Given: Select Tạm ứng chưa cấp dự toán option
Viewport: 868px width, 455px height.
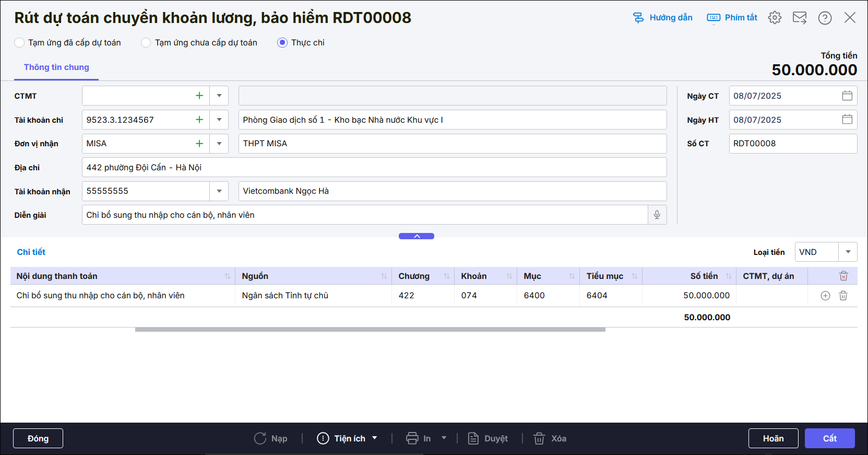Looking at the screenshot, I should (x=146, y=43).
